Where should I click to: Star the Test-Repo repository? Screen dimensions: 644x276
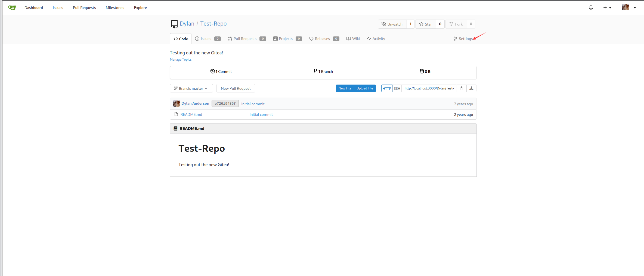(426, 24)
